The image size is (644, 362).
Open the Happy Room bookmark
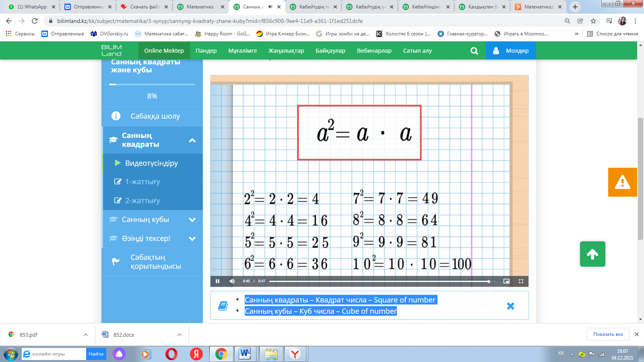point(222,34)
